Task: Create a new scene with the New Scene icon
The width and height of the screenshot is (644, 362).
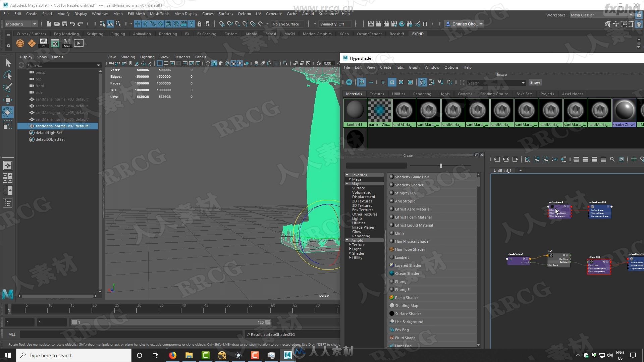Action: coord(49,24)
